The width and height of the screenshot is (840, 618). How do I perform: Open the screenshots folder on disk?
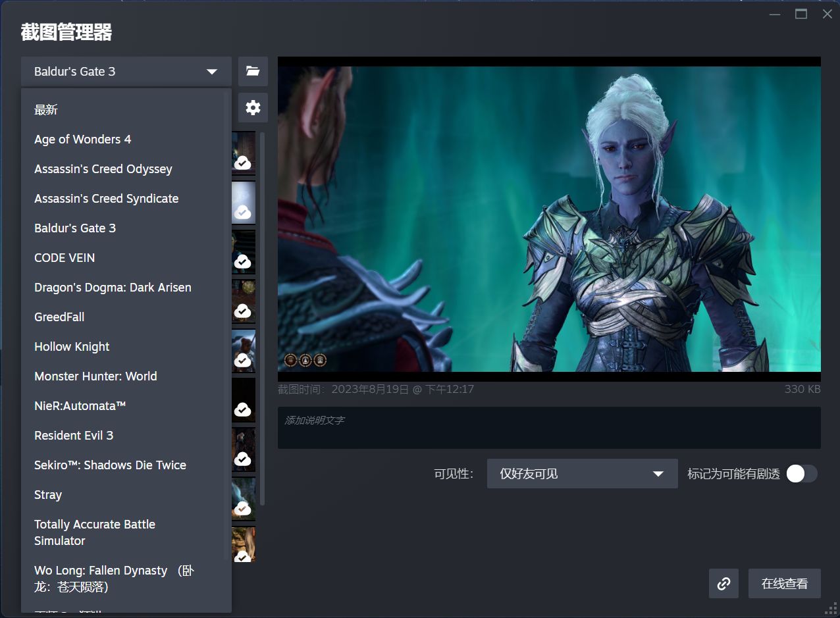tap(253, 71)
